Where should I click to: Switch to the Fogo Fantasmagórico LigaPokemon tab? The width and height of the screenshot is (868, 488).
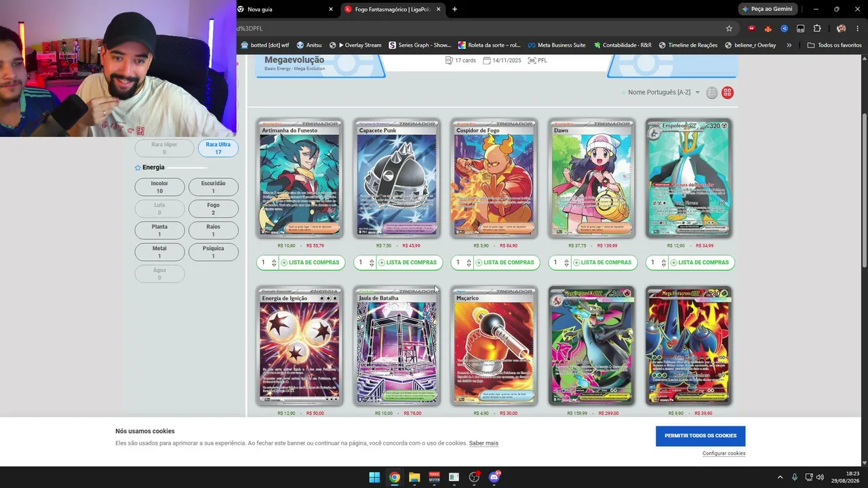click(393, 9)
